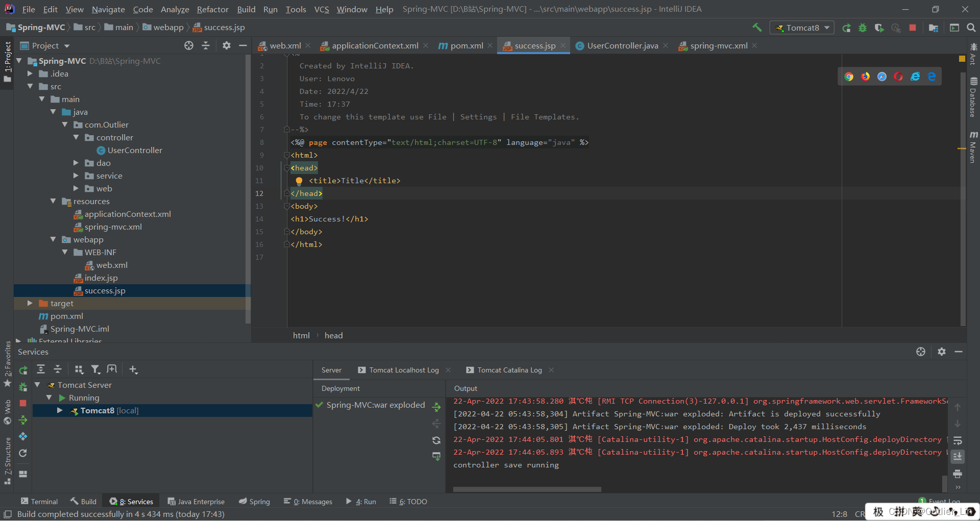Collapse the Tomcat Server node in Services
980x521 pixels.
pyautogui.click(x=37, y=385)
